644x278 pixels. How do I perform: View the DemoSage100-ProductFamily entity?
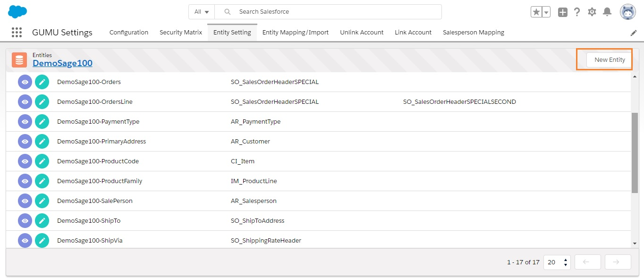(x=25, y=181)
